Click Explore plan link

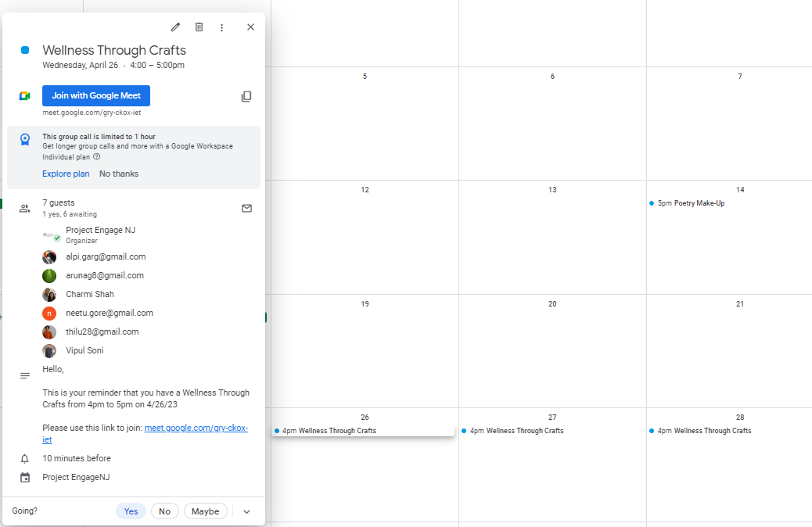[x=66, y=174]
